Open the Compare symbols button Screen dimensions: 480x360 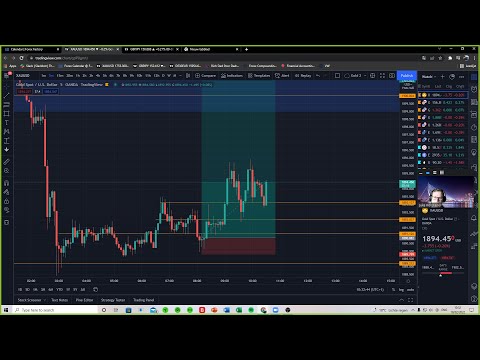click(x=205, y=76)
